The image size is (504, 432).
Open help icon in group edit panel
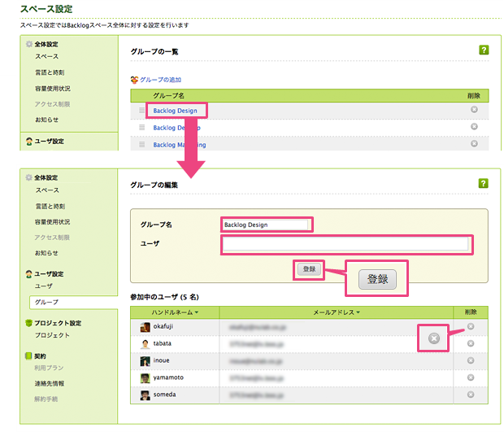click(x=483, y=183)
